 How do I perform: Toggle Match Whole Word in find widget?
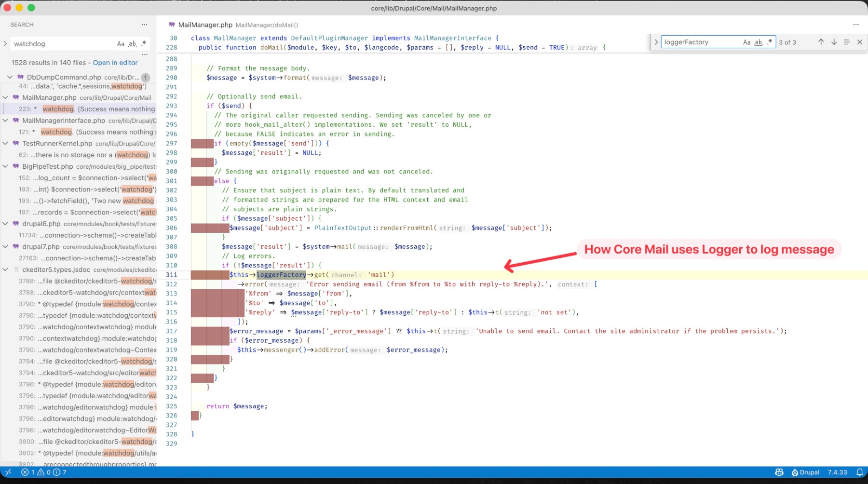tap(758, 42)
